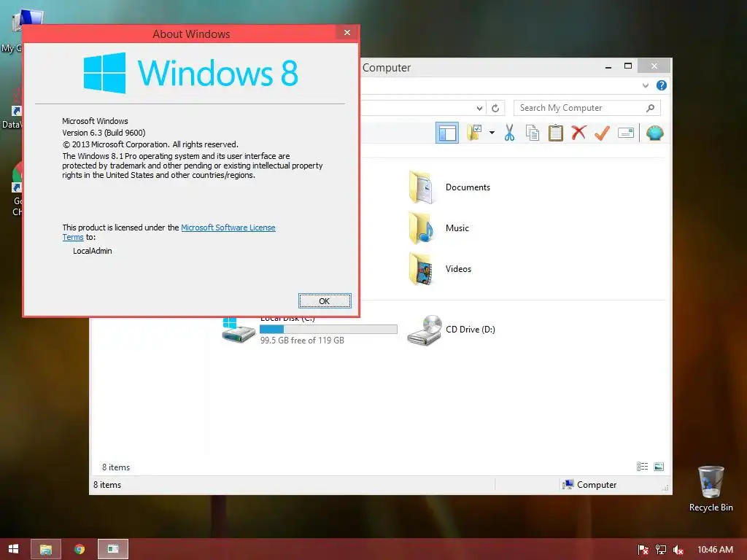Viewport: 747px width, 560px height.
Task: Click the red X Delete icon
Action: tap(578, 133)
